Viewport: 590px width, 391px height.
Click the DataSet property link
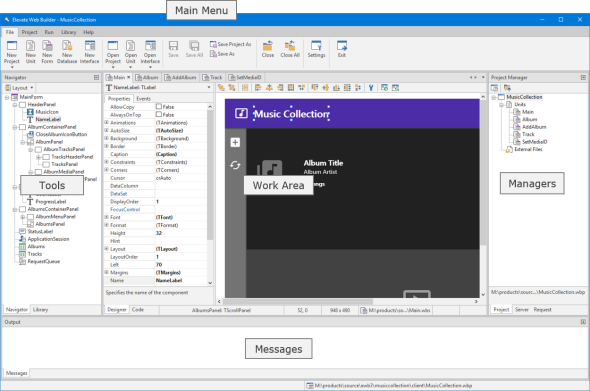(119, 194)
